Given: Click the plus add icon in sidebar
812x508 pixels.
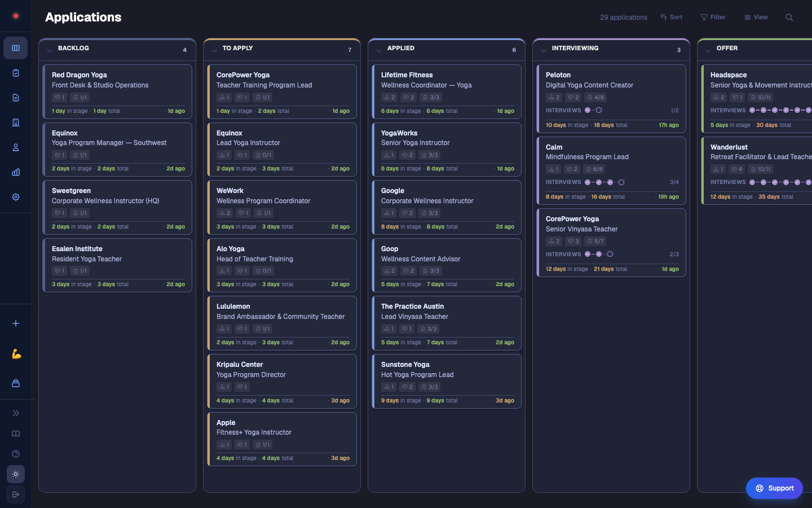Looking at the screenshot, I should [16, 323].
